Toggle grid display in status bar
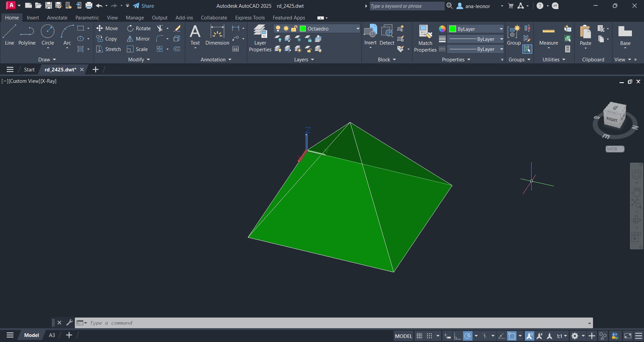 click(419, 336)
